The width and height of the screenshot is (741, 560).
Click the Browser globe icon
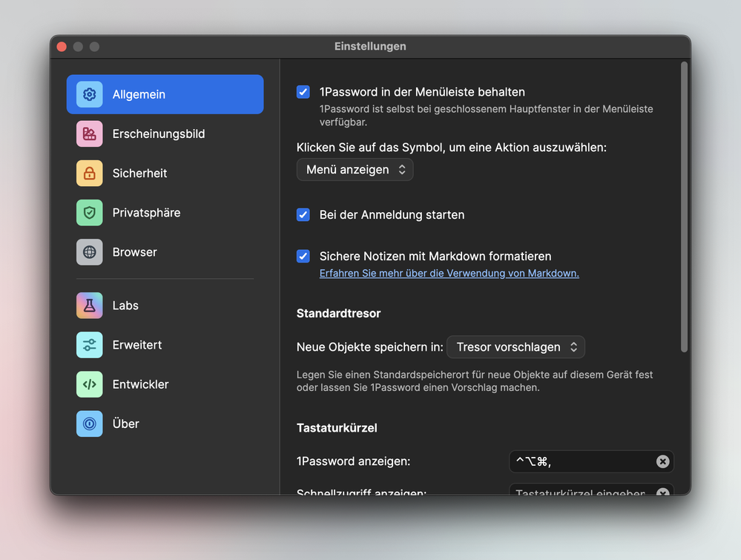click(x=89, y=252)
